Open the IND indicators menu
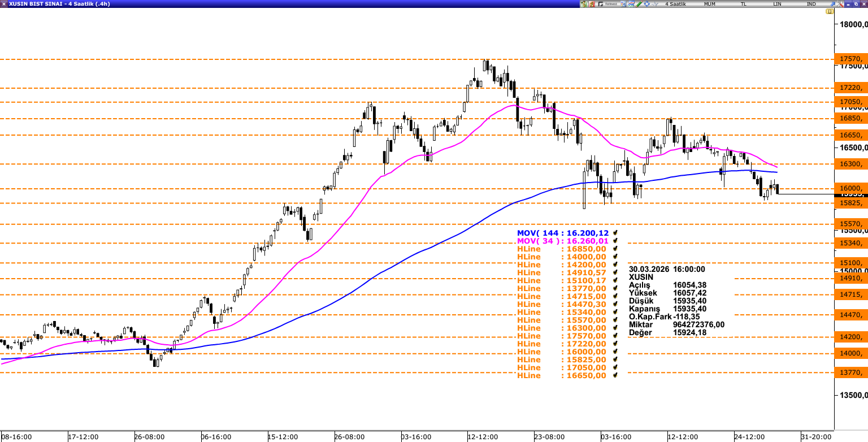The image size is (868, 442). (811, 4)
